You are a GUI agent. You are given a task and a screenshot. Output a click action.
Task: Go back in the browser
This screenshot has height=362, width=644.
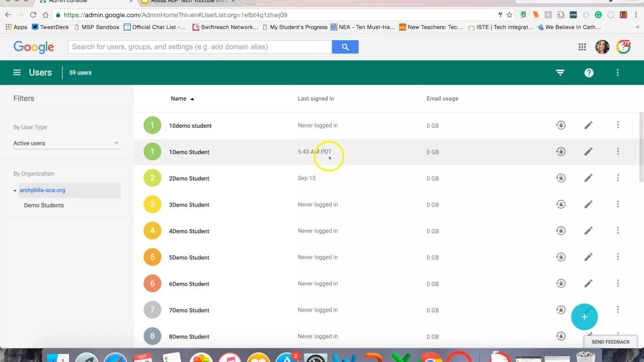[x=8, y=15]
